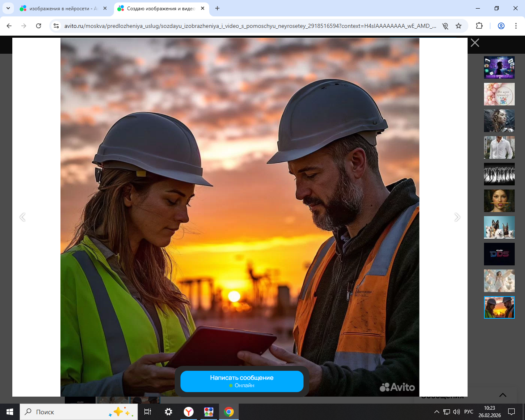Select the DDS studio logo thumbnail

pyautogui.click(x=499, y=254)
